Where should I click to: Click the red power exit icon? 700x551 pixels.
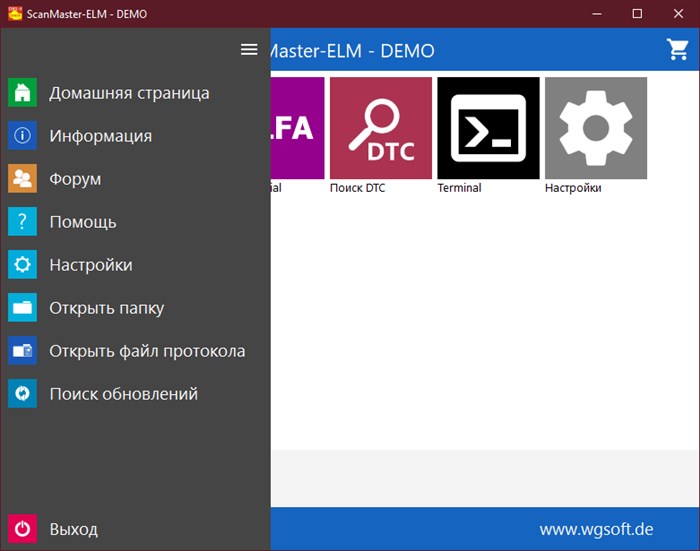point(22,529)
